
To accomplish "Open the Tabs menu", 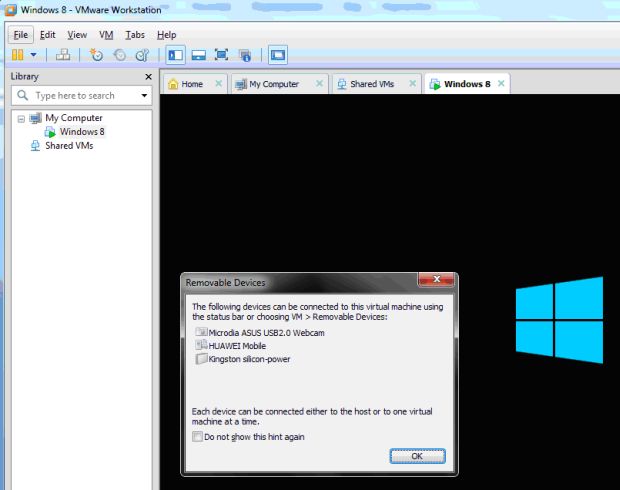I will [x=135, y=35].
